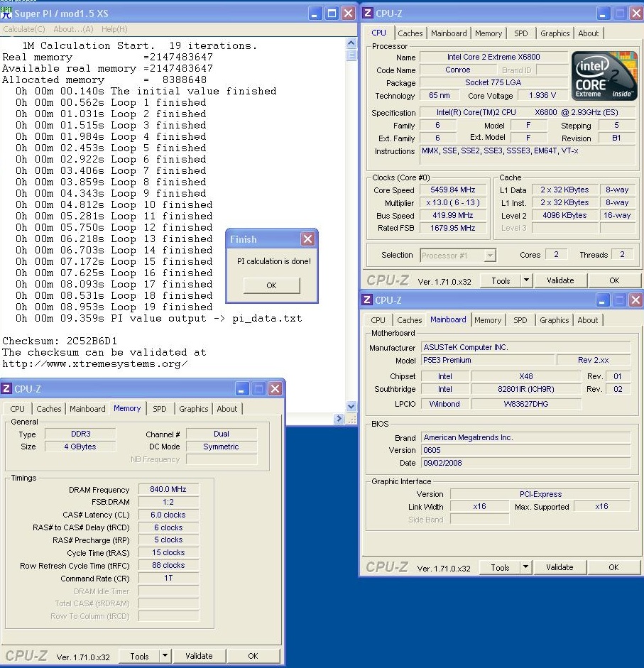Close the Finish dialog with the X
This screenshot has width=644, height=668.
(x=307, y=239)
